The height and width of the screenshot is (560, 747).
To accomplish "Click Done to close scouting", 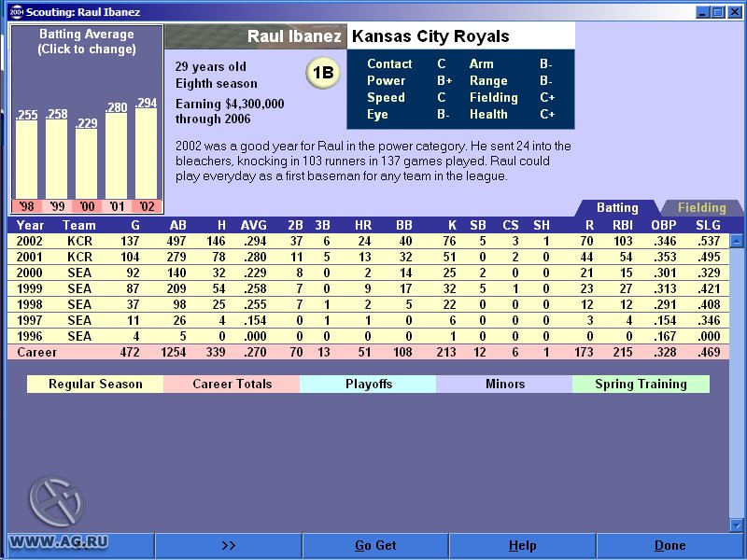I will (669, 546).
